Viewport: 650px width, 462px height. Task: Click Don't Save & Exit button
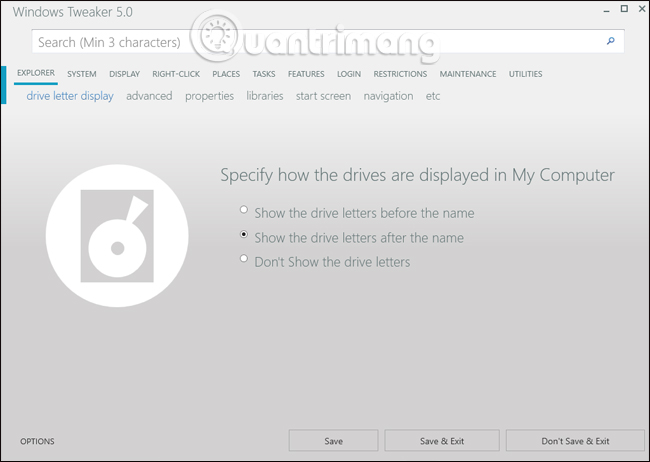click(575, 440)
